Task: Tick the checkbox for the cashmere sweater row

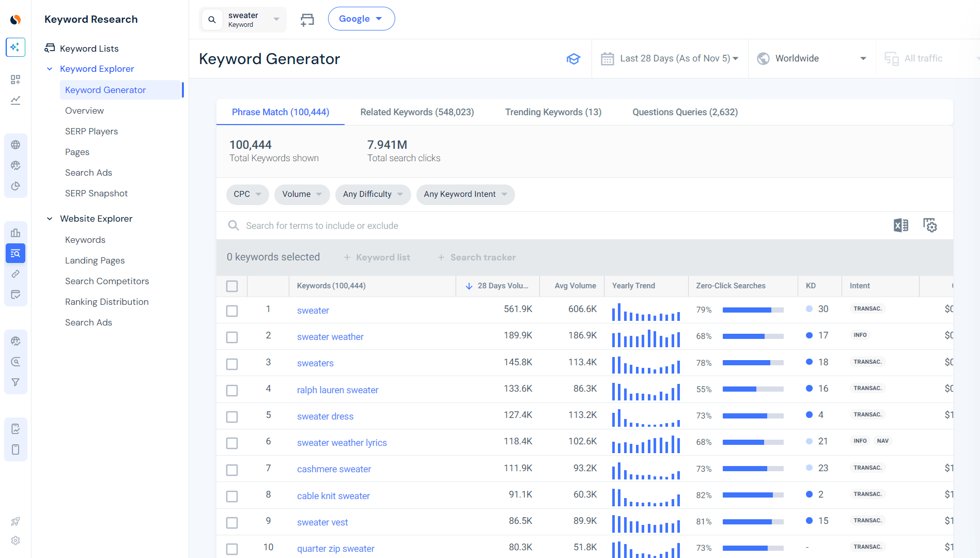Action: [x=232, y=470]
